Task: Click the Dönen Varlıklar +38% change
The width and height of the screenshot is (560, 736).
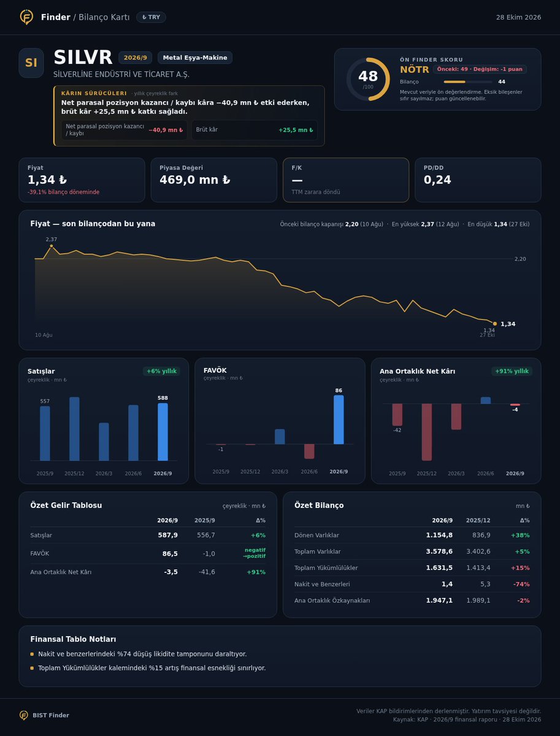Action: pos(520,535)
